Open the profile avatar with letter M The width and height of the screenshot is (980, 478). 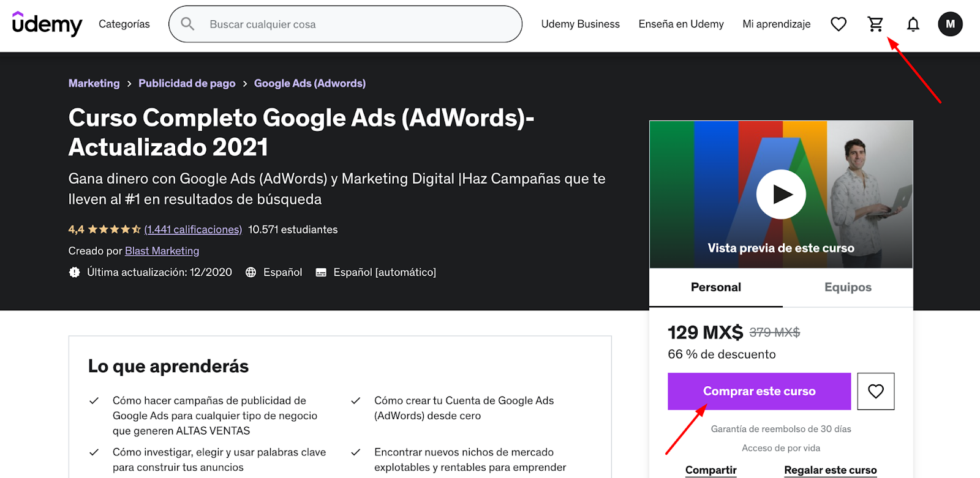[x=951, y=24]
